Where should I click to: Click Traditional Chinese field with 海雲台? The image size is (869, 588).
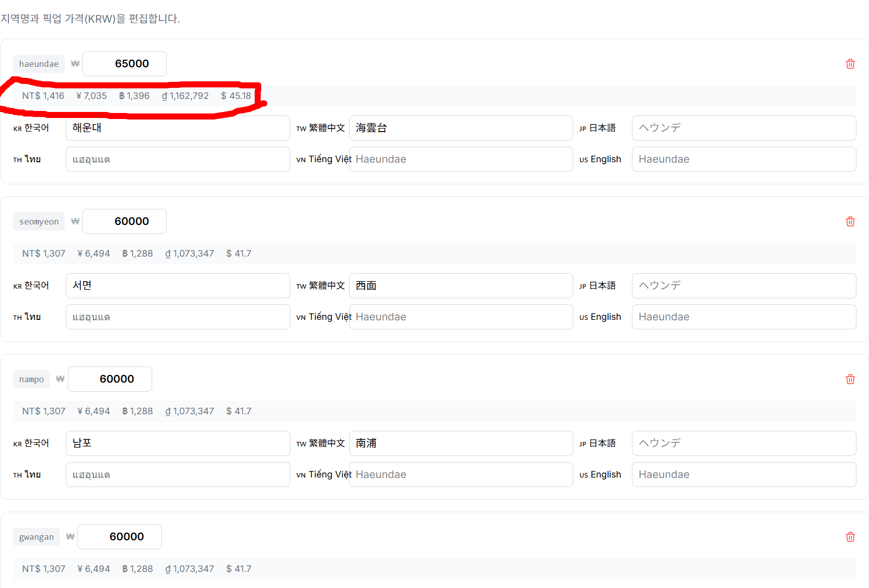pos(461,128)
